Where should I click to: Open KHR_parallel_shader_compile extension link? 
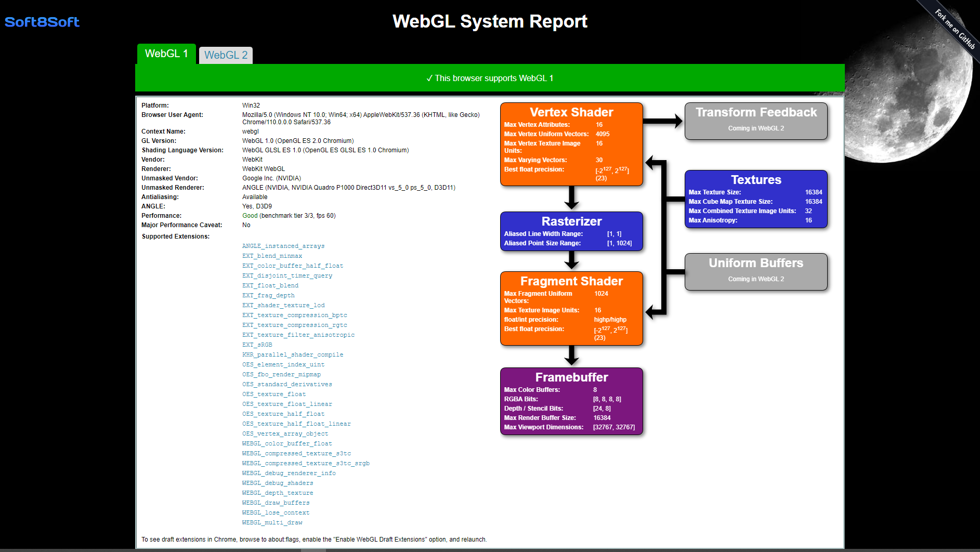(x=293, y=354)
